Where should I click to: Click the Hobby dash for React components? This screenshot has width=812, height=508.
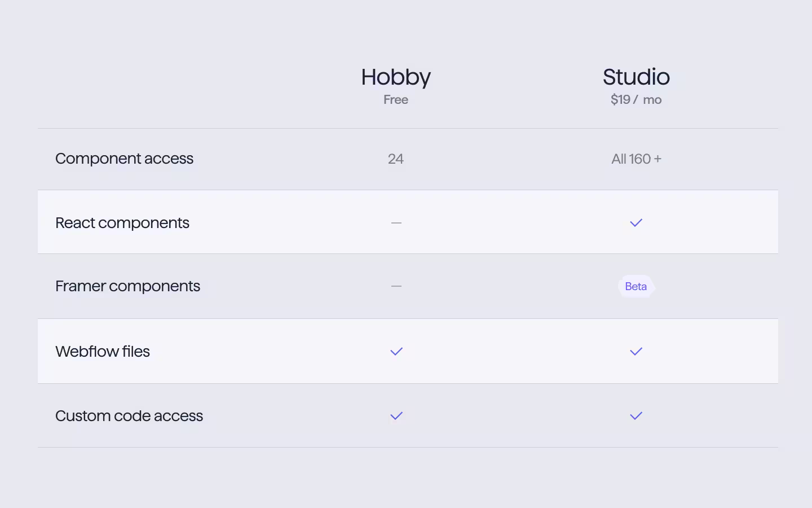(x=396, y=223)
